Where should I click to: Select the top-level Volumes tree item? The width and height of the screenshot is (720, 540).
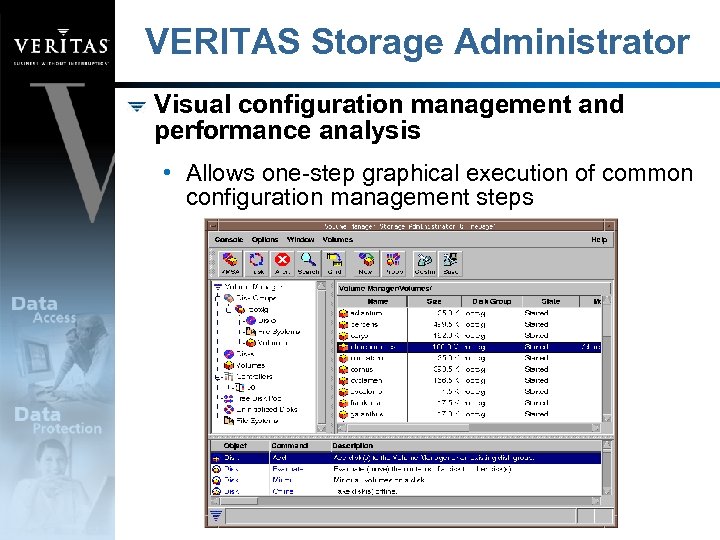click(x=250, y=366)
